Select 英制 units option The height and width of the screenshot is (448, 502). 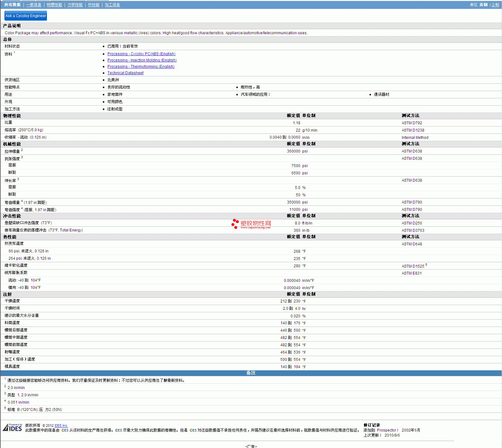483,5
